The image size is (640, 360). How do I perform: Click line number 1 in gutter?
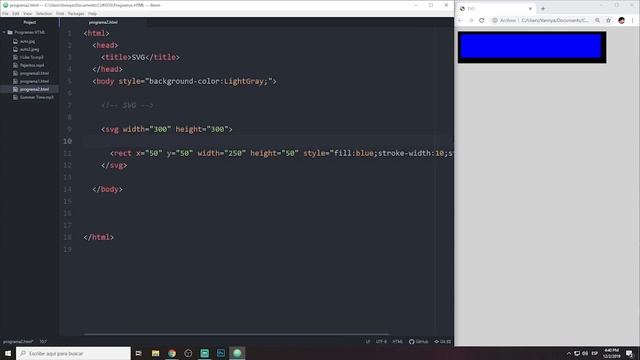tap(69, 33)
